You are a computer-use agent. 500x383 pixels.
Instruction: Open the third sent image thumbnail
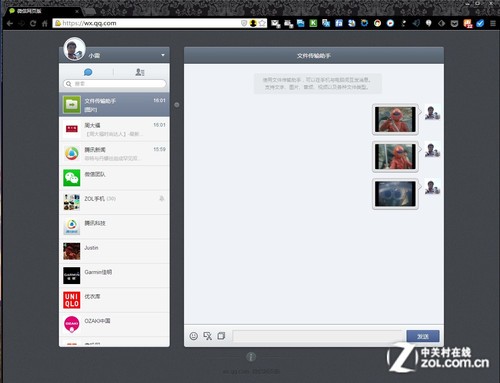[x=395, y=194]
